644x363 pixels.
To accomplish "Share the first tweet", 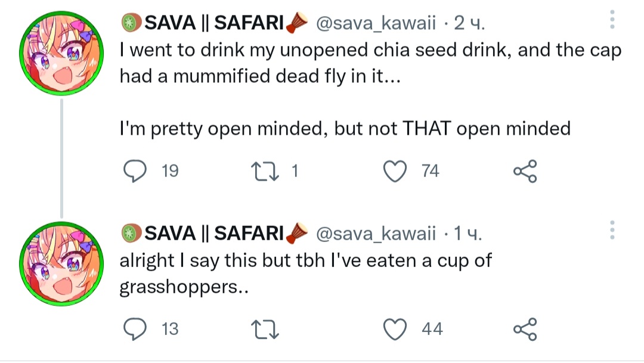I will (525, 172).
